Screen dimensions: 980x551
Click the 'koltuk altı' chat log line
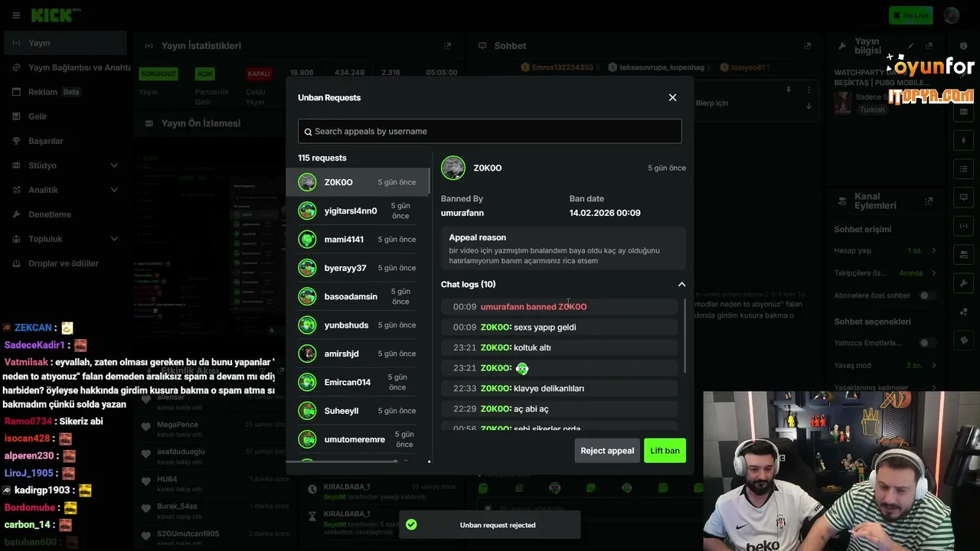click(560, 347)
